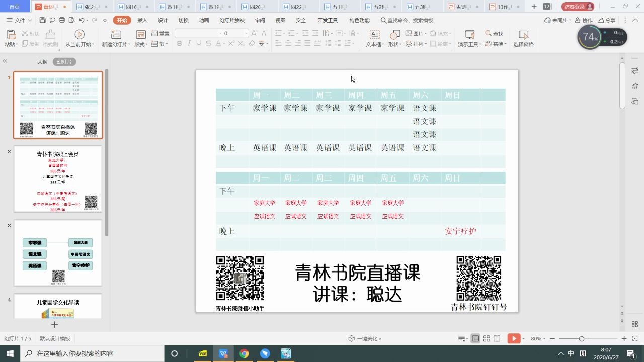Click the Redo arrow icon
The width and height of the screenshot is (644, 362).
[94, 20]
